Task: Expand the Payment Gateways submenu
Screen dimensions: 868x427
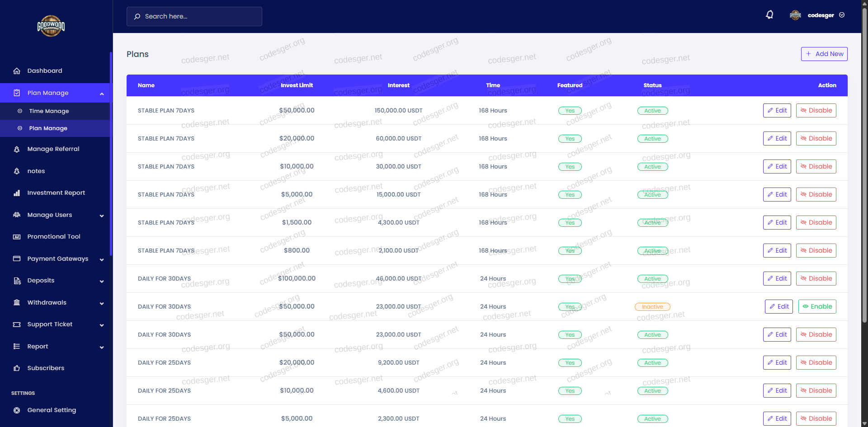Action: [102, 259]
